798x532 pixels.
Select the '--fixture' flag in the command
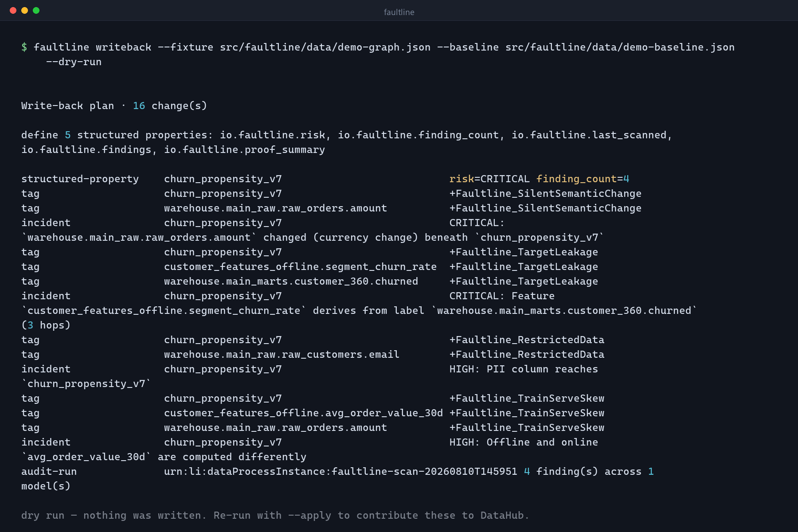[x=186, y=47]
